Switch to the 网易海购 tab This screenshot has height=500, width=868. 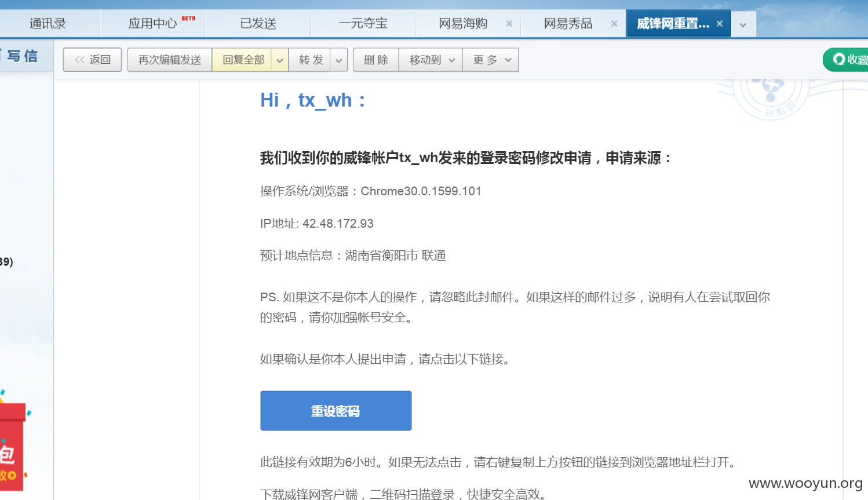[463, 24]
